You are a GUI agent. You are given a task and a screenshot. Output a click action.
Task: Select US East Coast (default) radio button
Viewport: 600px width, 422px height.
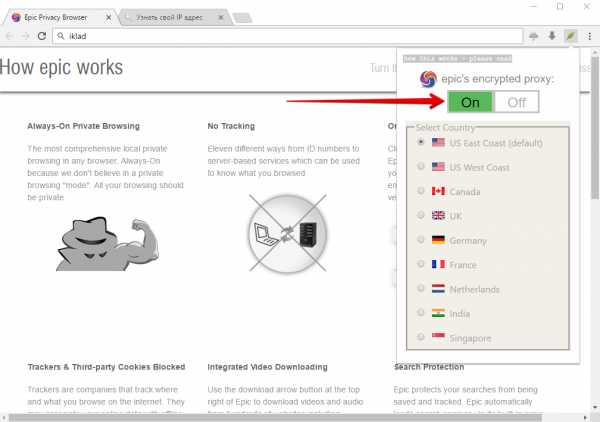point(421,142)
